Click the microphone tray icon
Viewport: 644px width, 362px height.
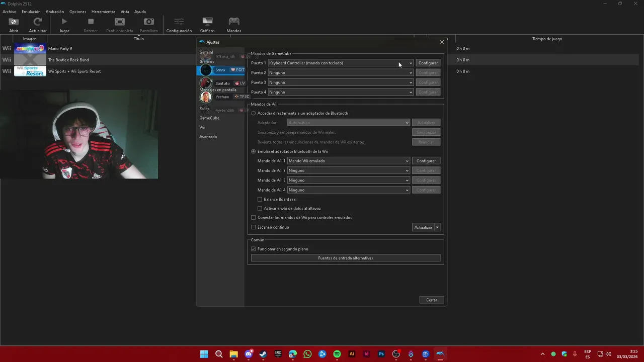[x=575, y=354]
